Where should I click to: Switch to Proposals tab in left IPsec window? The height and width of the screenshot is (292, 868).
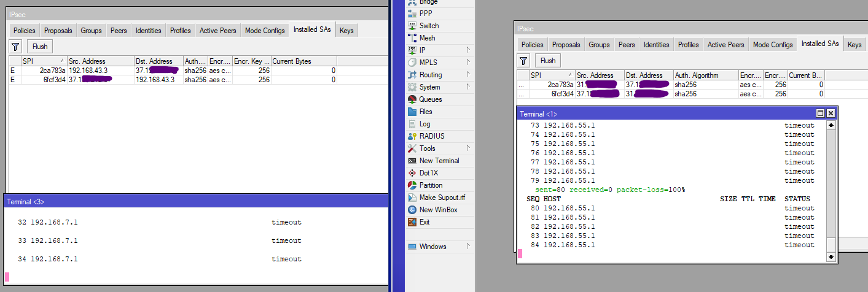[x=58, y=31]
